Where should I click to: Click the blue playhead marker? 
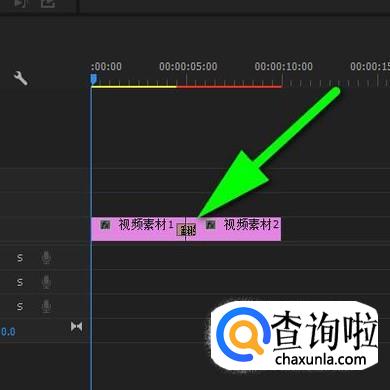94,79
